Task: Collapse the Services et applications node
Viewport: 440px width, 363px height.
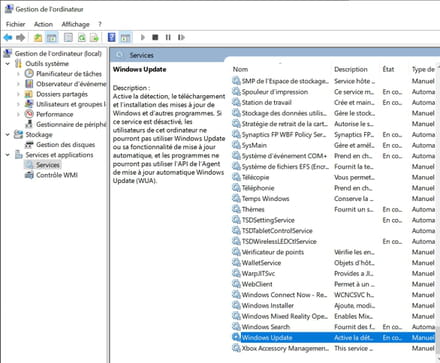Action: click(8, 155)
